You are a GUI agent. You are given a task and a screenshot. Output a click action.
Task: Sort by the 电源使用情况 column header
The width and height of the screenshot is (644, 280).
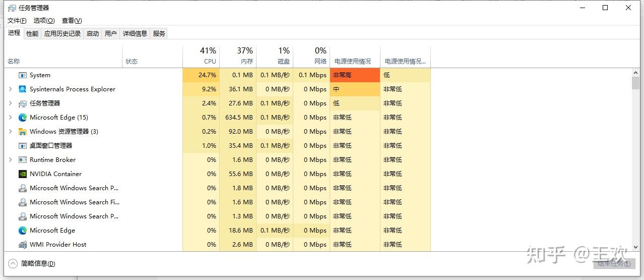point(355,57)
